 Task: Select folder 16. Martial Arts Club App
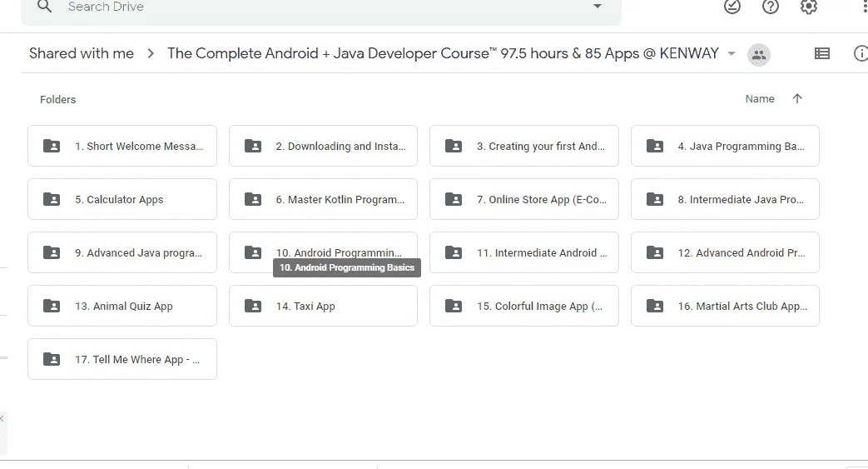[725, 306]
